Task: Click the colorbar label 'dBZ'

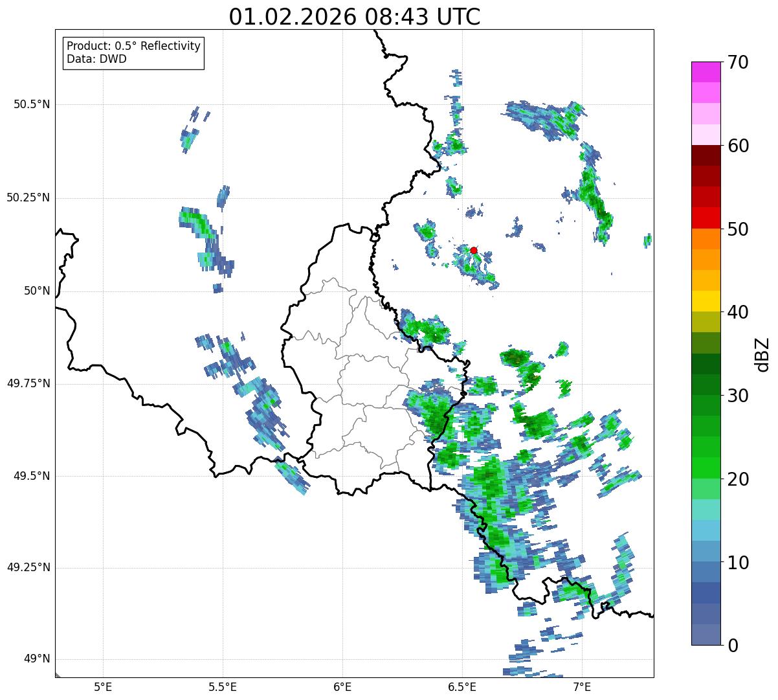Action: click(762, 354)
